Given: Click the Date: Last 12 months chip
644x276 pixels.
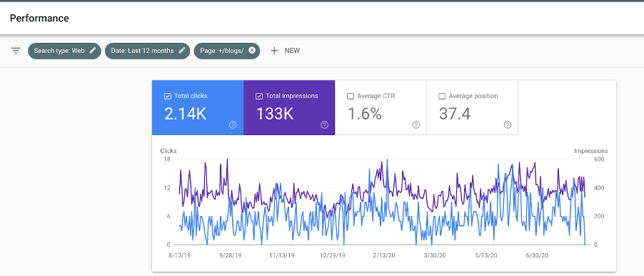Looking at the screenshot, I should pos(148,51).
